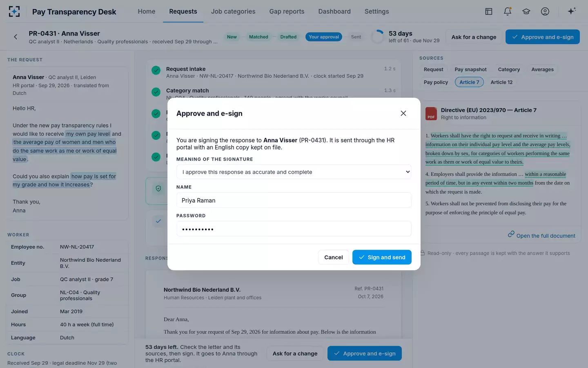Click 'Northwind Bio Nederland B.V.' letter heading
Viewport: 588px width, 368px height.
click(x=202, y=290)
